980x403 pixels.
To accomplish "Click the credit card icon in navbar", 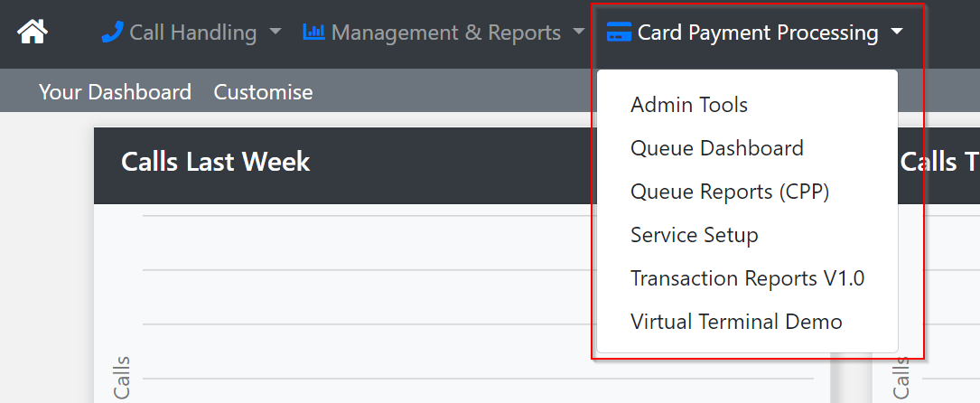I will point(619,33).
